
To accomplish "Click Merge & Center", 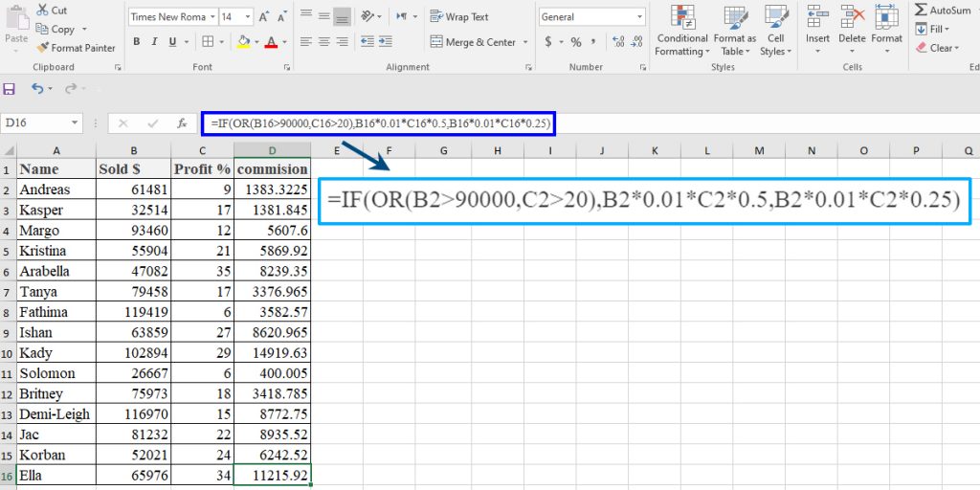I will tap(473, 42).
